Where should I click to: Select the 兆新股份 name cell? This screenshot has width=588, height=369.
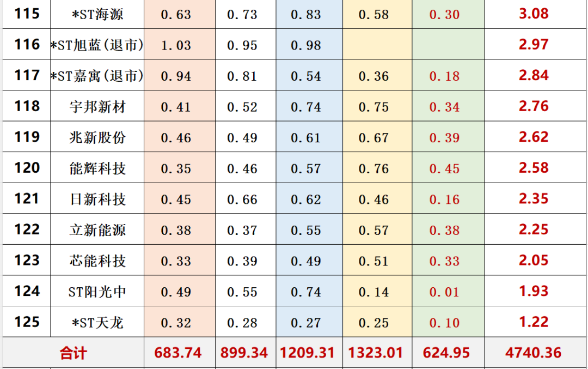97,138
